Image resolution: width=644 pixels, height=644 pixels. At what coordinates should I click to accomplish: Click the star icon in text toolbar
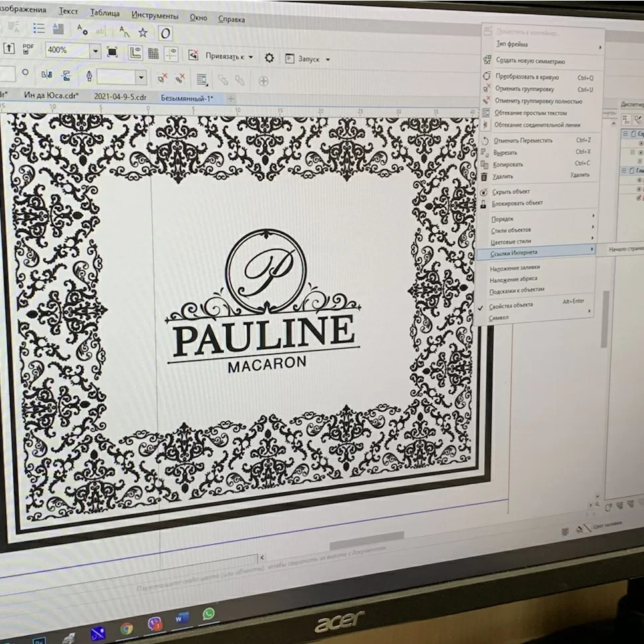click(143, 32)
